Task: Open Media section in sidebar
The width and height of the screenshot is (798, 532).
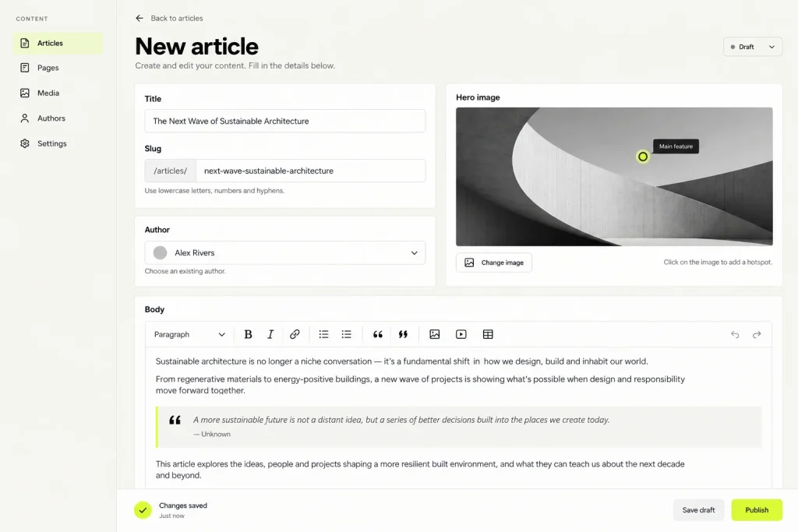Action: pyautogui.click(x=58, y=93)
